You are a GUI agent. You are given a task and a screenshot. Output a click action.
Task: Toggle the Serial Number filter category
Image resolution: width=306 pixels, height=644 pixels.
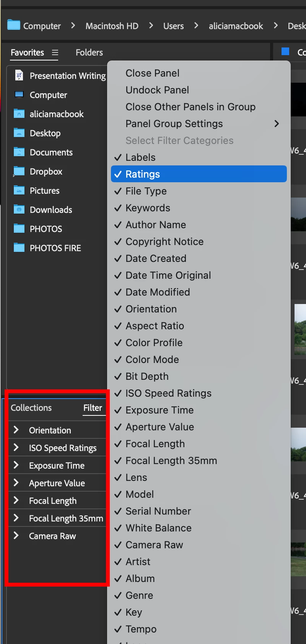click(199, 511)
